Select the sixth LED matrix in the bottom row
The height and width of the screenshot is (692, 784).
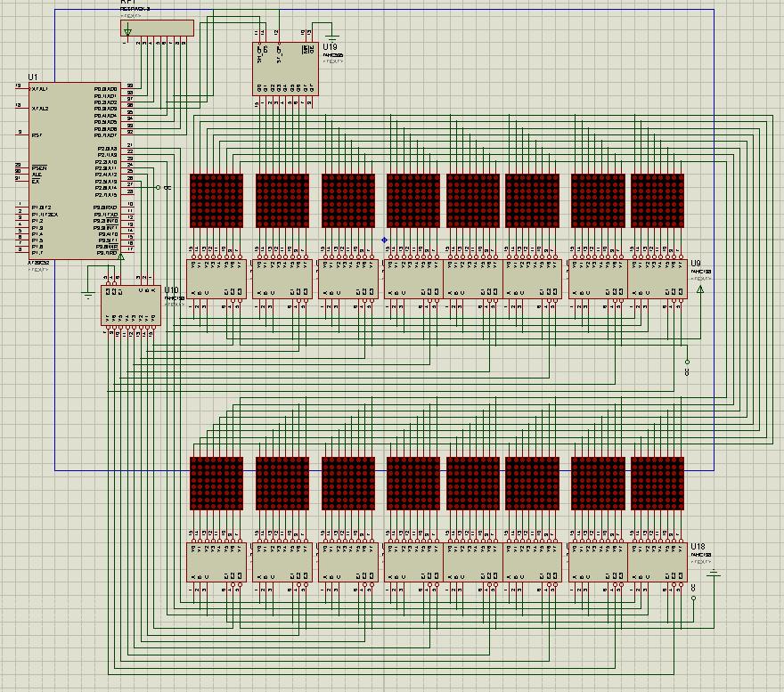coord(533,484)
